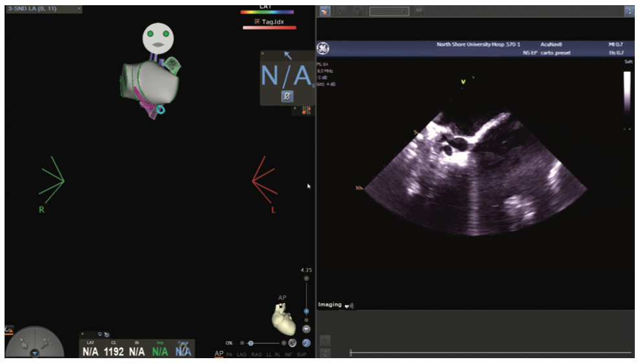
Task: Click the blue refresh icon above readouts
Action: pos(100,334)
